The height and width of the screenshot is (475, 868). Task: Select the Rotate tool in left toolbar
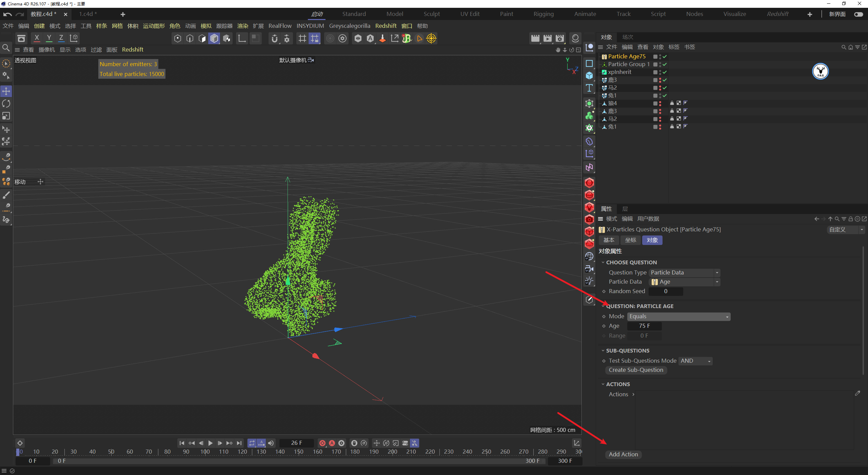point(6,103)
